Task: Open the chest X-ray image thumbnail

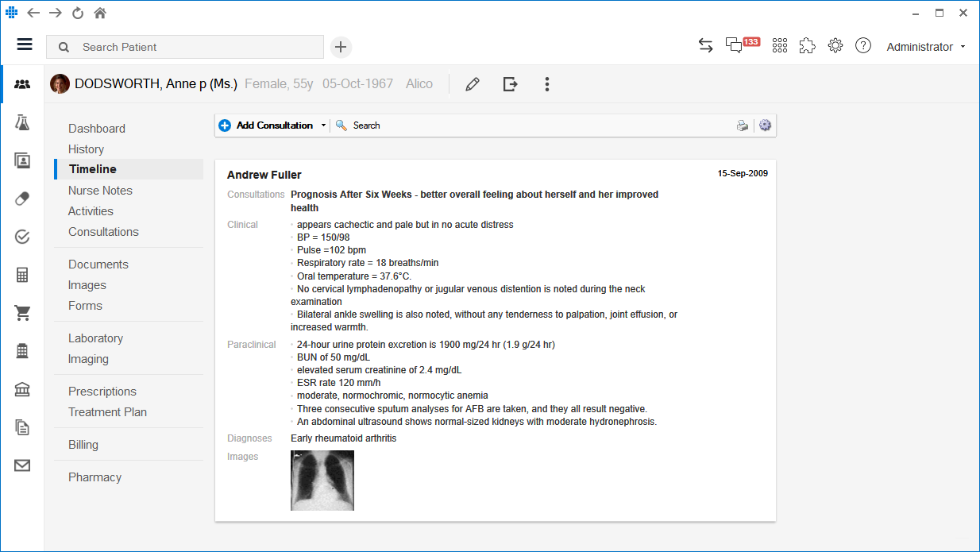Action: [x=322, y=480]
